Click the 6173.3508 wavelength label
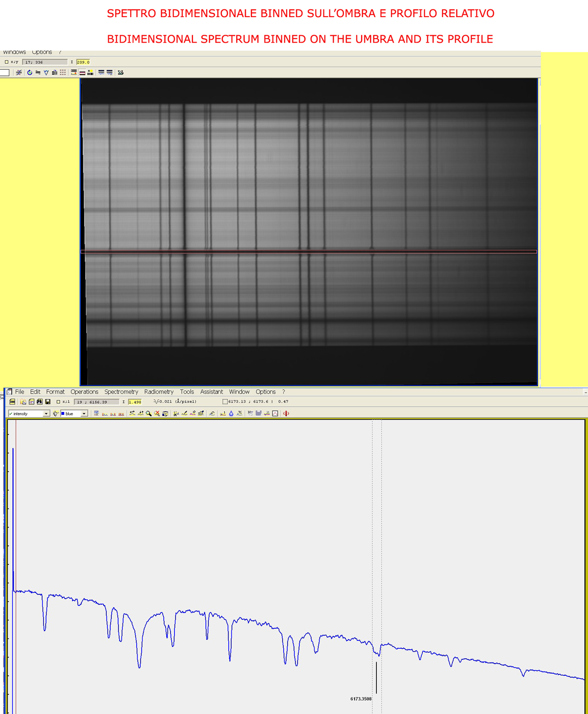Viewport: 588px width, 714px height. click(361, 699)
